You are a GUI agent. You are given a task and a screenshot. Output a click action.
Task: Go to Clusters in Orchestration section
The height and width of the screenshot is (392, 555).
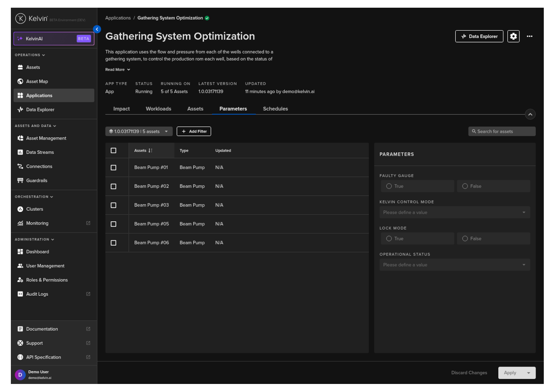pyautogui.click(x=34, y=209)
